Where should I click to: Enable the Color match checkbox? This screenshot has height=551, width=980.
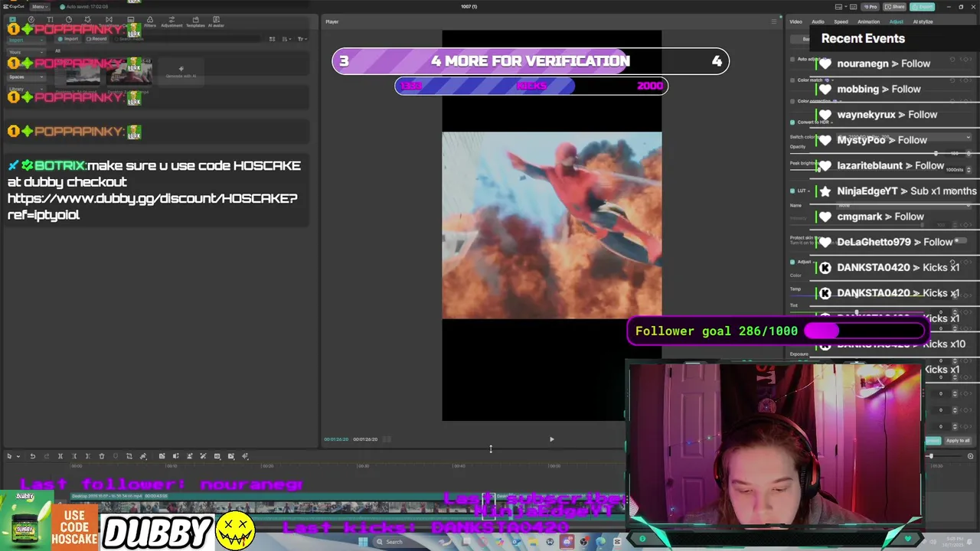coord(792,80)
